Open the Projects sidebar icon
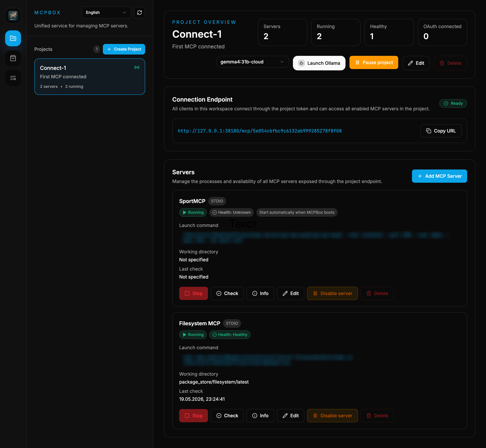This screenshot has height=448, width=486. (13, 38)
